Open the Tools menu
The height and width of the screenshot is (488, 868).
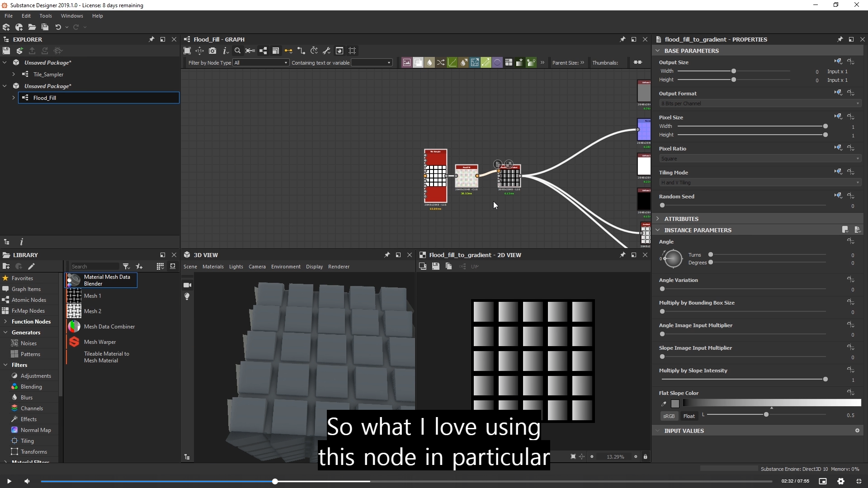46,16
